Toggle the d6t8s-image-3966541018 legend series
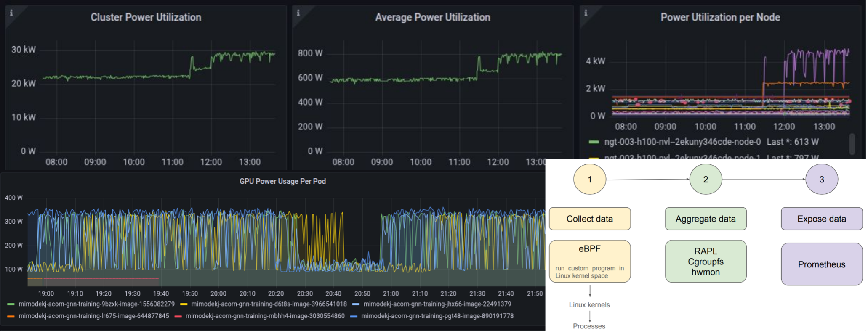This screenshot has width=868, height=333. [x=269, y=304]
